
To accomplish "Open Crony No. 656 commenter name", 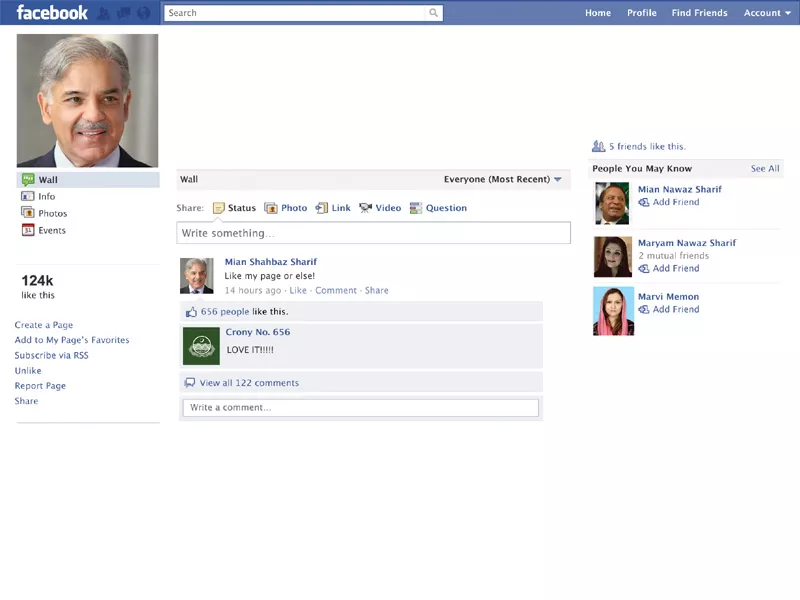I will [258, 332].
